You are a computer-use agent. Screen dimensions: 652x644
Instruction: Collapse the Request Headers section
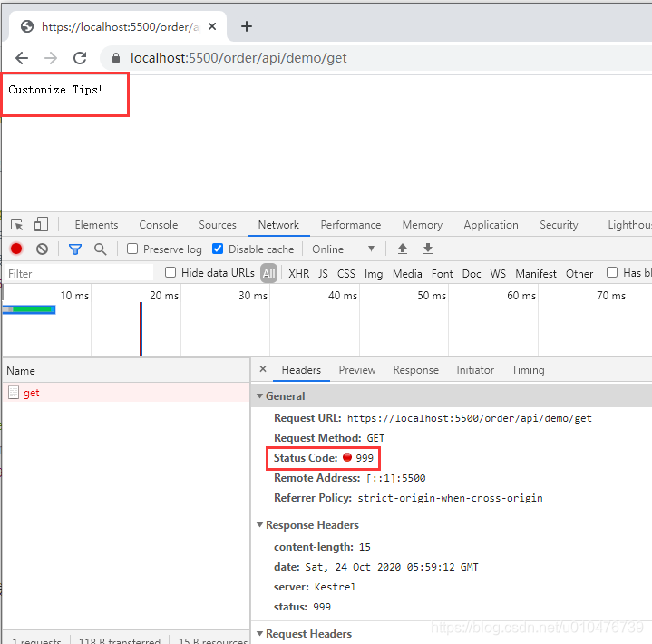click(x=260, y=634)
